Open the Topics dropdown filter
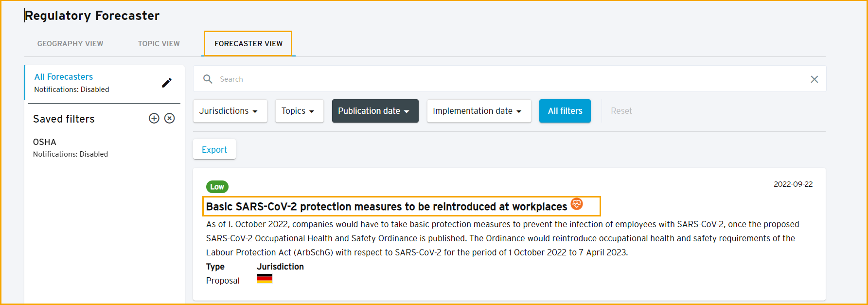868x305 pixels. click(x=300, y=111)
